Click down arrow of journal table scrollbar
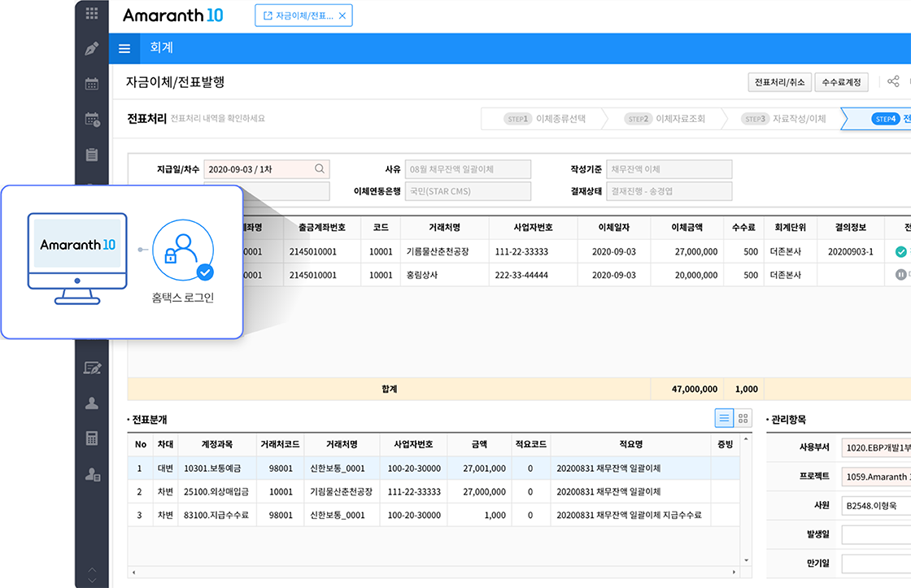 [746, 560]
